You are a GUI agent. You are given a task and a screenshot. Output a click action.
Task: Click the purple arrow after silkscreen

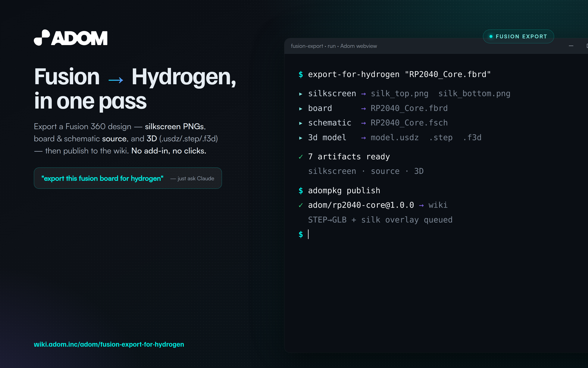(x=363, y=94)
